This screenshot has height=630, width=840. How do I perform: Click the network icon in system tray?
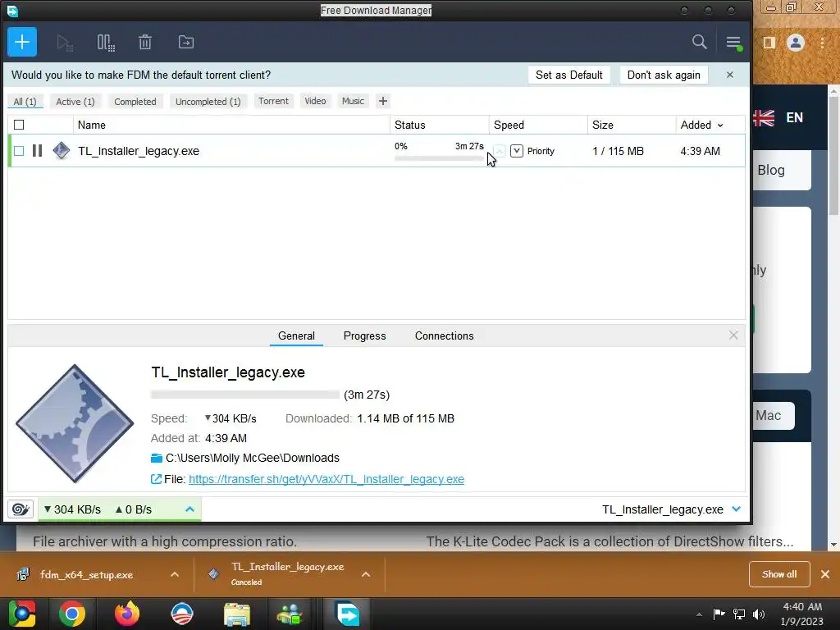coord(739,614)
